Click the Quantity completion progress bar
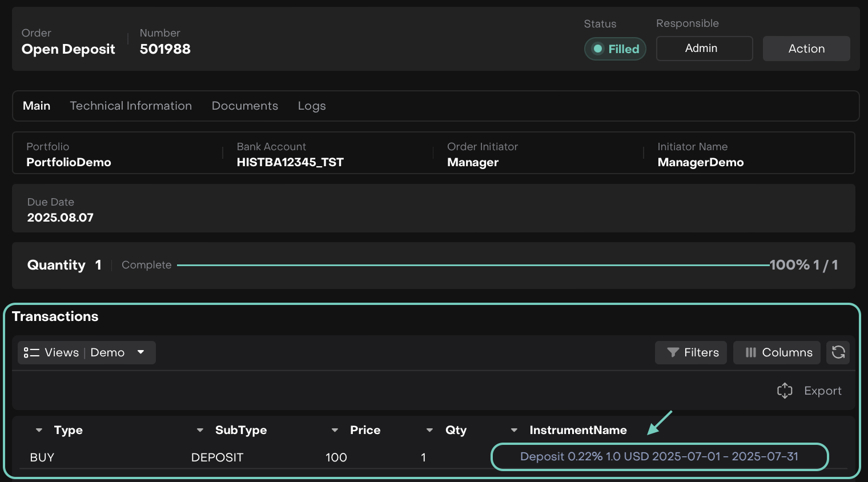Image resolution: width=868 pixels, height=482 pixels. [473, 265]
